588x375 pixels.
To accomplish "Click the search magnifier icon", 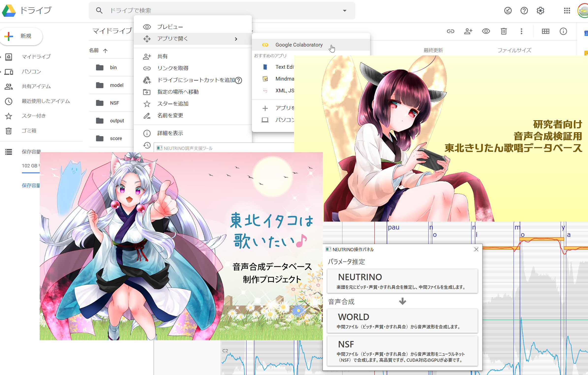I will click(x=99, y=10).
